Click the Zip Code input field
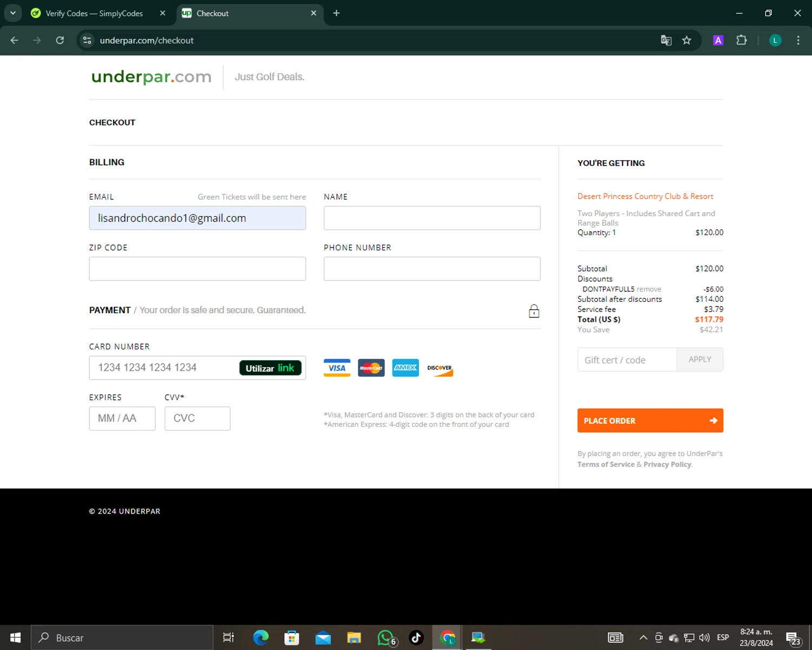The image size is (812, 650). (198, 269)
